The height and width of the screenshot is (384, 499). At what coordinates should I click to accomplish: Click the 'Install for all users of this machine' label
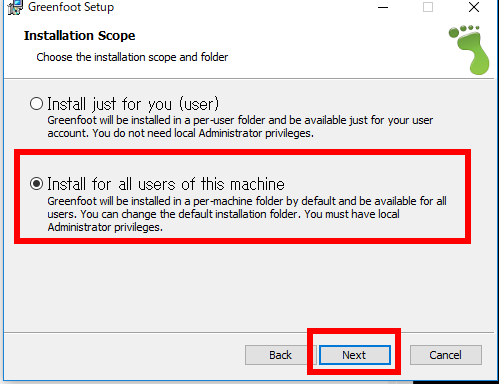166,184
